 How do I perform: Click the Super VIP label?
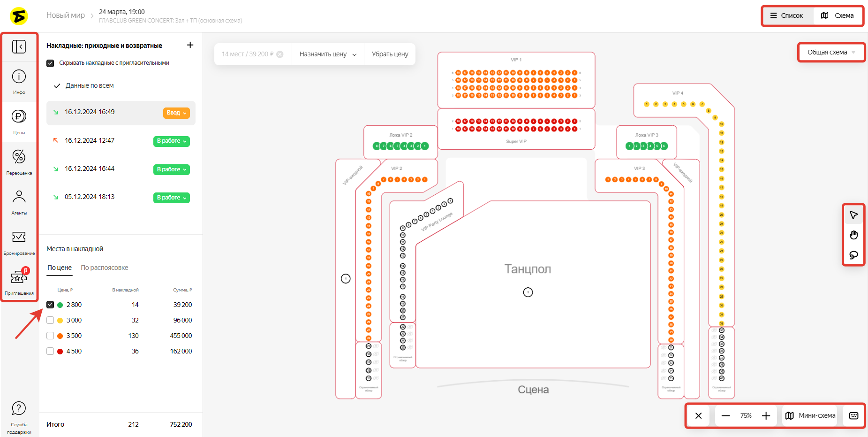(x=516, y=141)
